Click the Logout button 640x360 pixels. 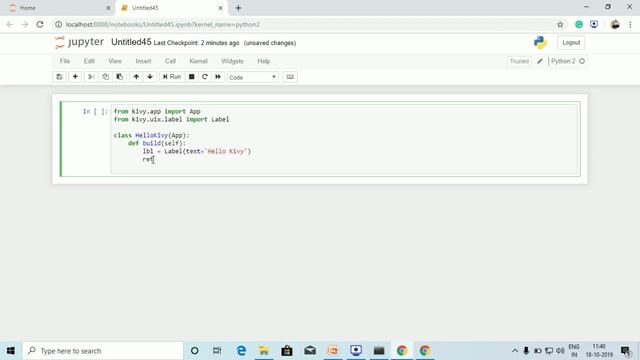pos(571,42)
